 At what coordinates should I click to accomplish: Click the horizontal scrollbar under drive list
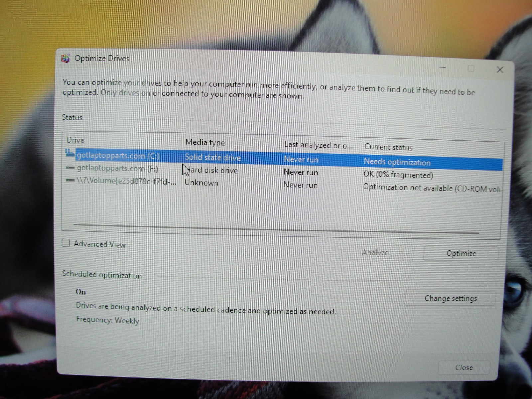point(276,229)
